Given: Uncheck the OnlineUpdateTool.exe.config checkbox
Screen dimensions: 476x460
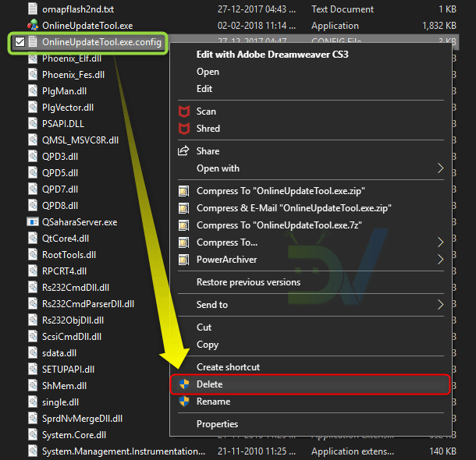Looking at the screenshot, I should [20, 42].
